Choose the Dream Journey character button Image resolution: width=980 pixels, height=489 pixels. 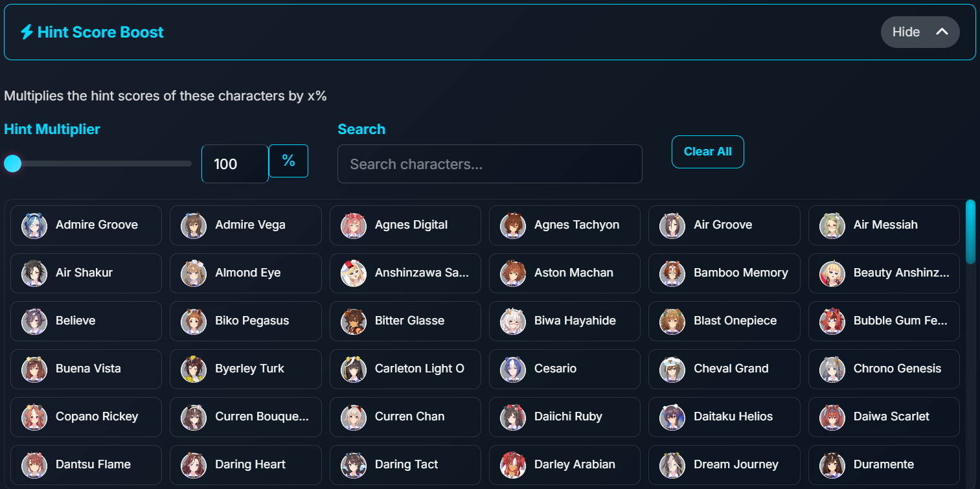[x=724, y=465]
